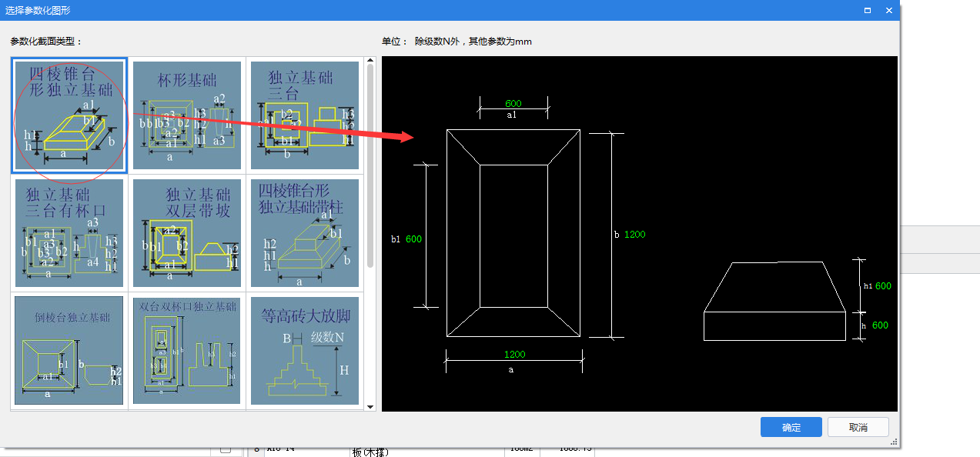
Task: Edit the a value 1200 below the plan
Action: pos(514,355)
